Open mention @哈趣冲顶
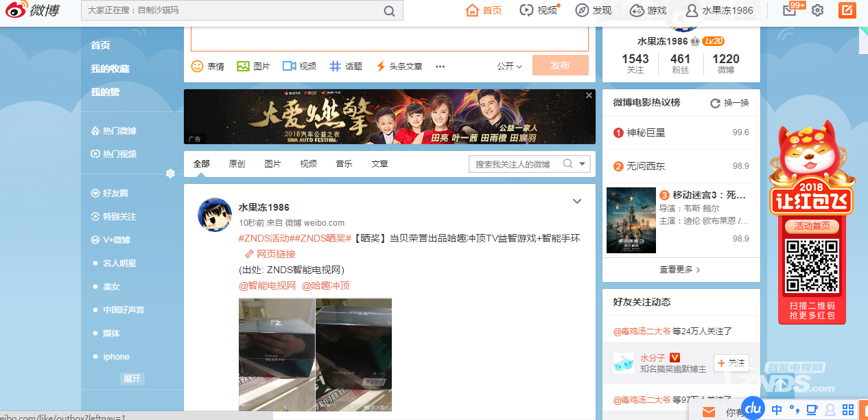Viewport: 868px width, 420px height. tap(326, 285)
